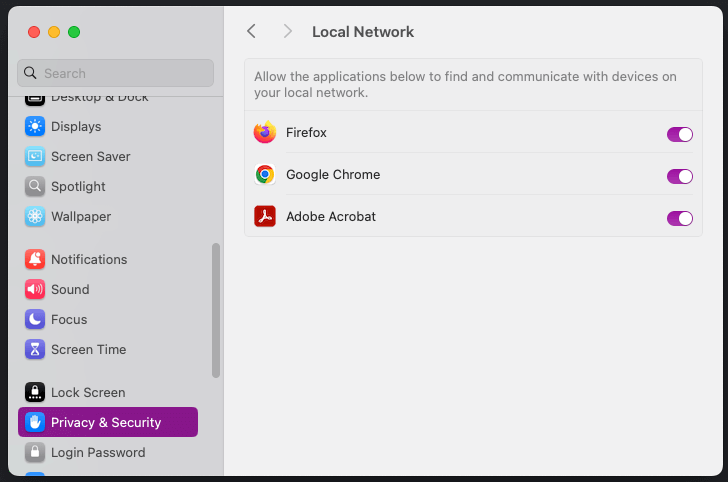Click the Firefox app icon
The image size is (728, 482).
(x=265, y=133)
